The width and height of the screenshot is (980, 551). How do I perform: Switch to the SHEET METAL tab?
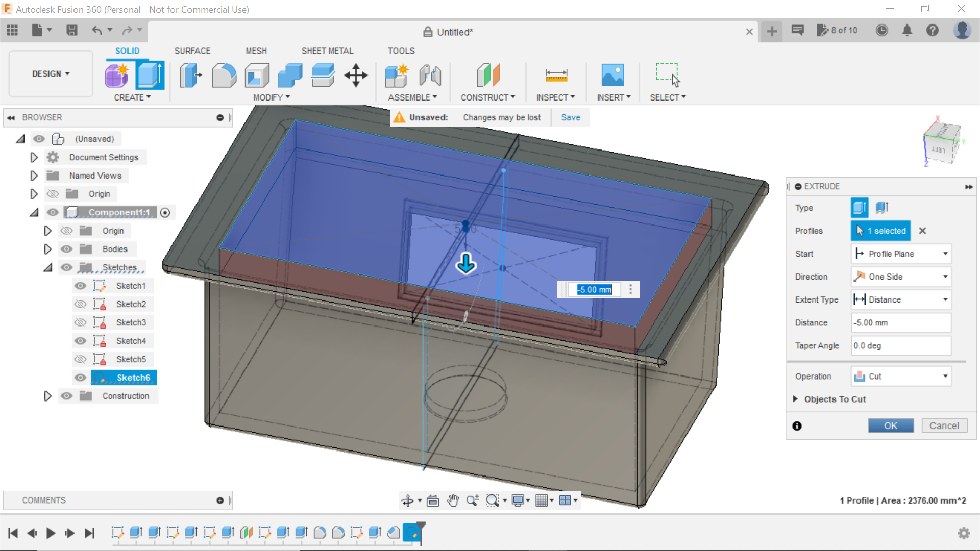(327, 51)
